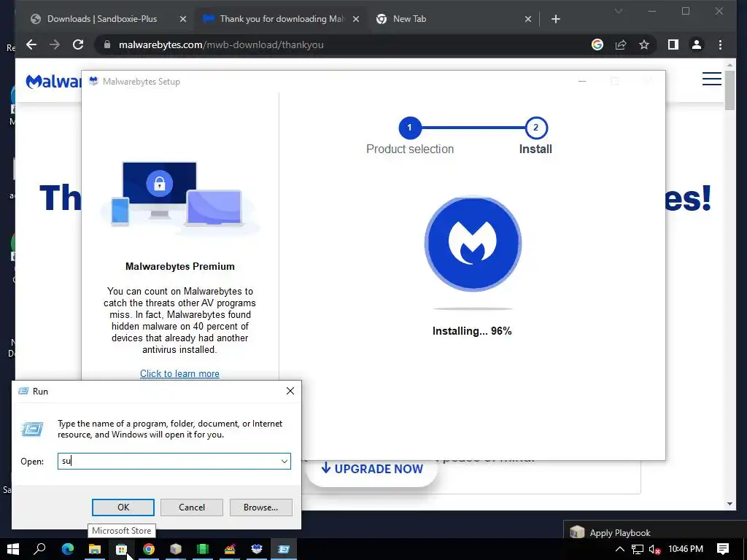The height and width of the screenshot is (560, 747).
Task: Click the Click to learn more link
Action: 179,374
